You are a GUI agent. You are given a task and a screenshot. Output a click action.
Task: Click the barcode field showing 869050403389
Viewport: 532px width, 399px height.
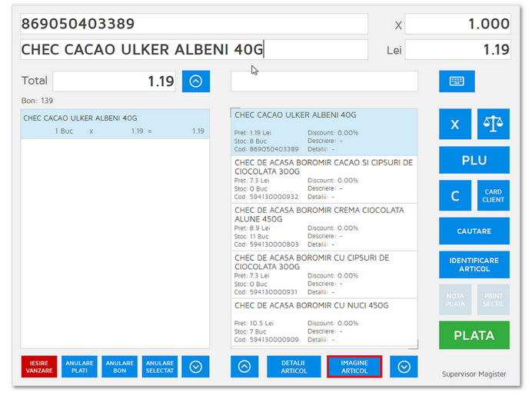(x=194, y=24)
